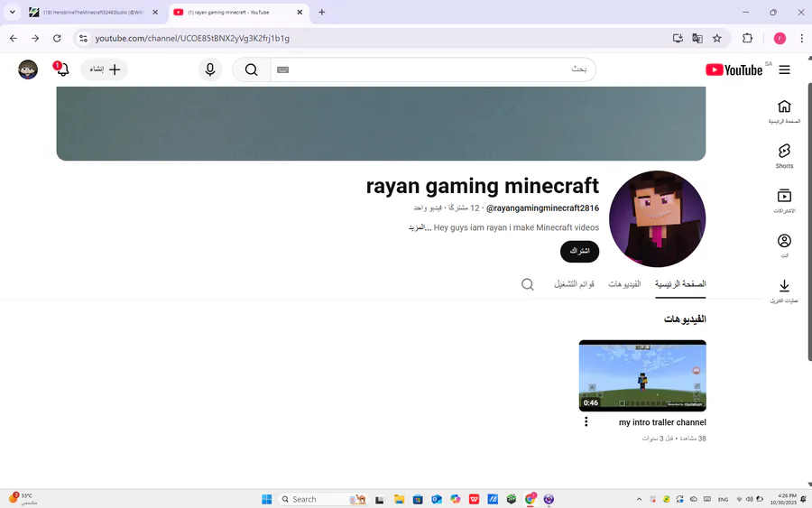Viewport: 812px width, 508px height.
Task: Open the Home page in the sidebar
Action: pyautogui.click(x=784, y=111)
